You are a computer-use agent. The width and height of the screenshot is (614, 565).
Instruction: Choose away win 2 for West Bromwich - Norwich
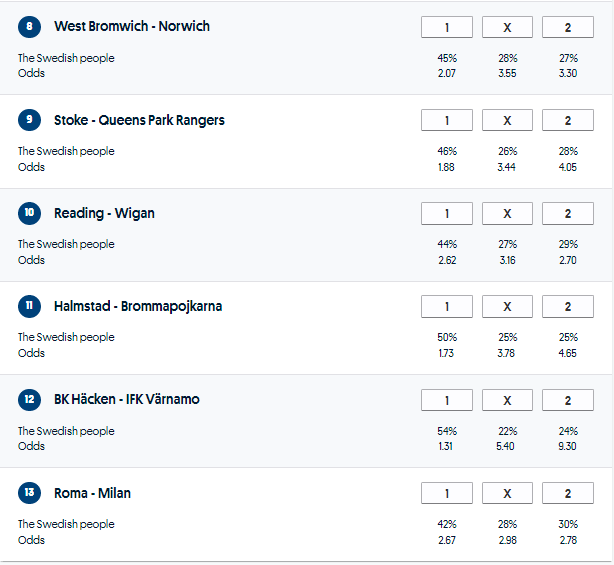click(x=567, y=27)
